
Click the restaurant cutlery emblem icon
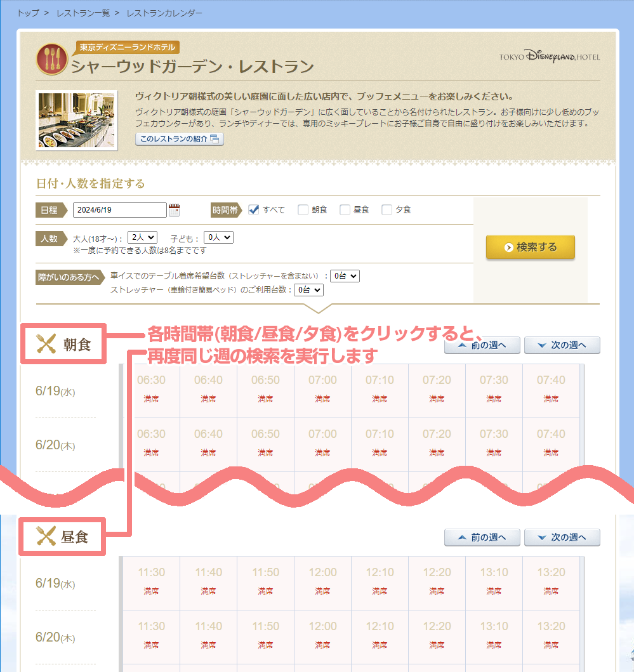click(52, 59)
